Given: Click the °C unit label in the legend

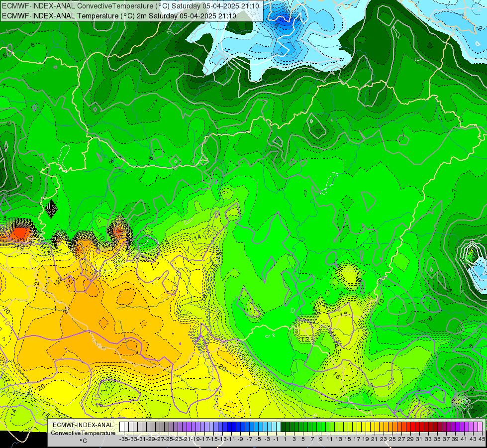Looking at the screenshot, I should (x=83, y=441).
